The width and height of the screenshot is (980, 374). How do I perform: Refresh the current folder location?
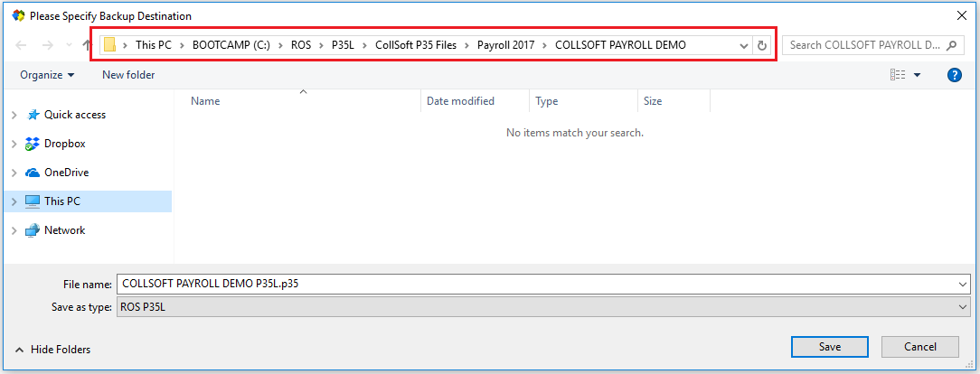click(761, 45)
